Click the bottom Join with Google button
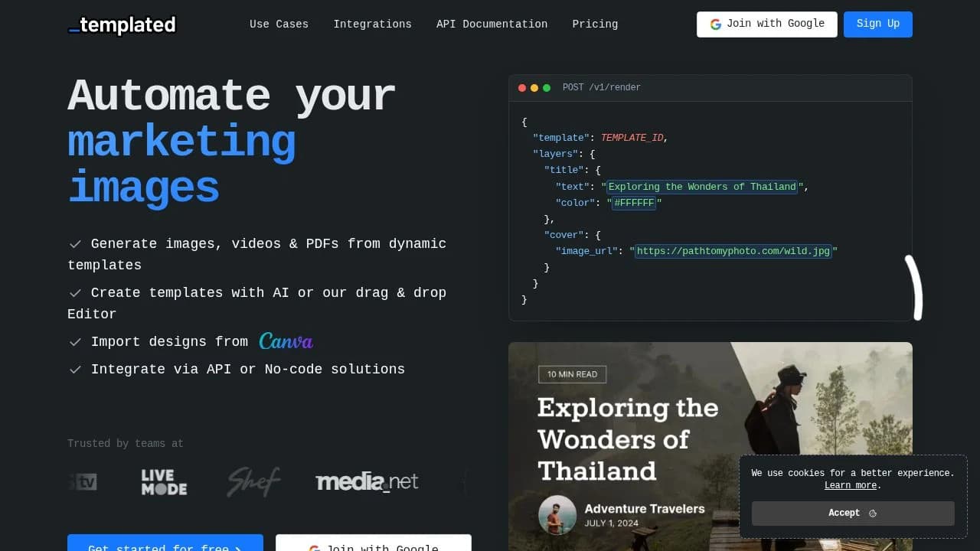 click(373, 546)
